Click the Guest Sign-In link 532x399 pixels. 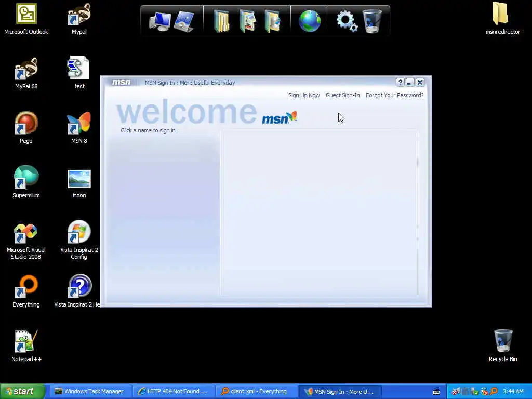coord(343,96)
